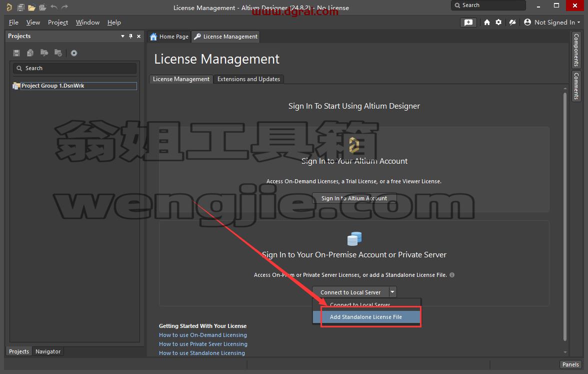Click Sign In to Altium Account button
Viewport: 588px width, 374px height.
coord(354,198)
